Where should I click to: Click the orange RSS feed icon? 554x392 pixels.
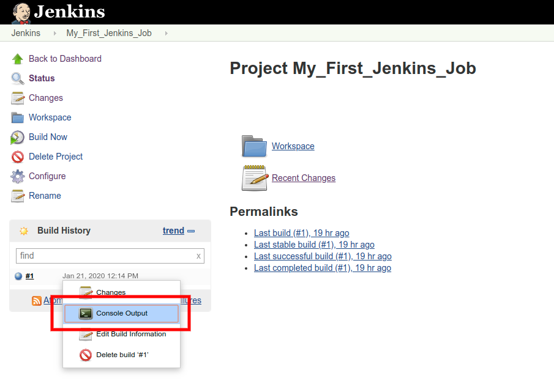37,301
